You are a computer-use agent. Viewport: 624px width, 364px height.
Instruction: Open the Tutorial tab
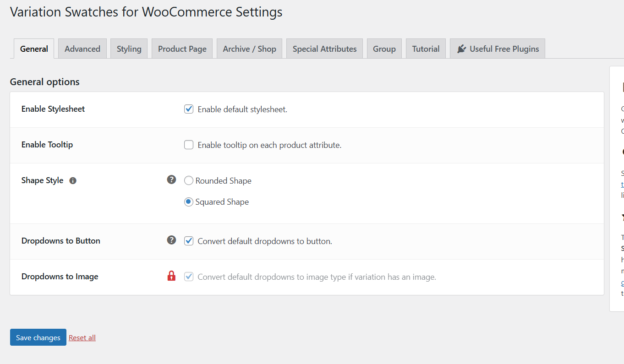click(426, 49)
